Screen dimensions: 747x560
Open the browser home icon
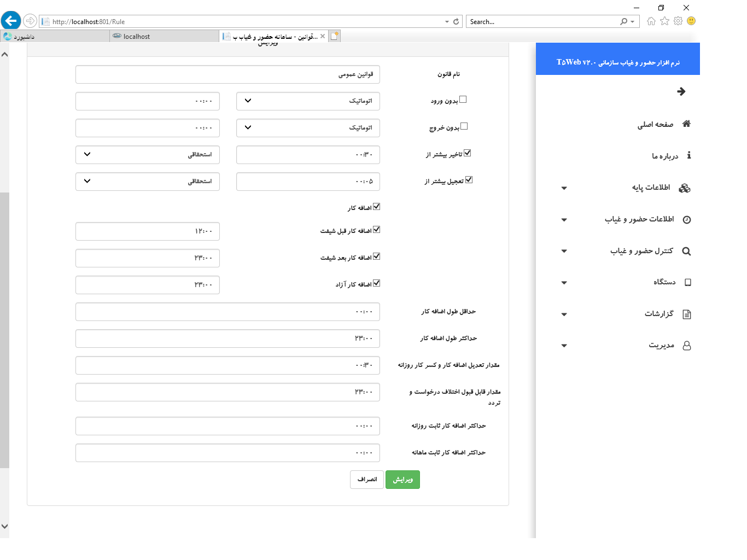(x=651, y=21)
